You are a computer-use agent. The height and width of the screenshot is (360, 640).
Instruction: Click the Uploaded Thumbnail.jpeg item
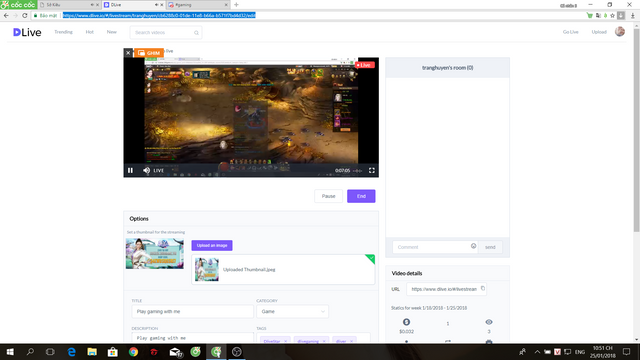coord(283,269)
